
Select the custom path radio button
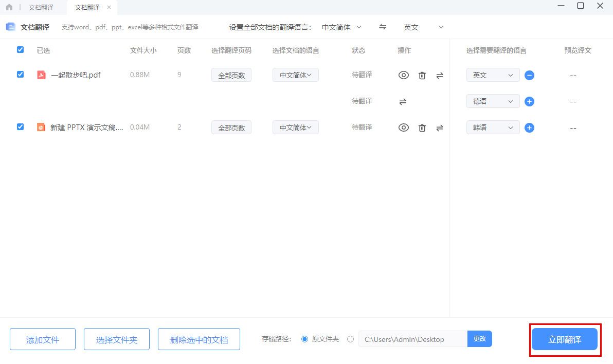tap(350, 339)
